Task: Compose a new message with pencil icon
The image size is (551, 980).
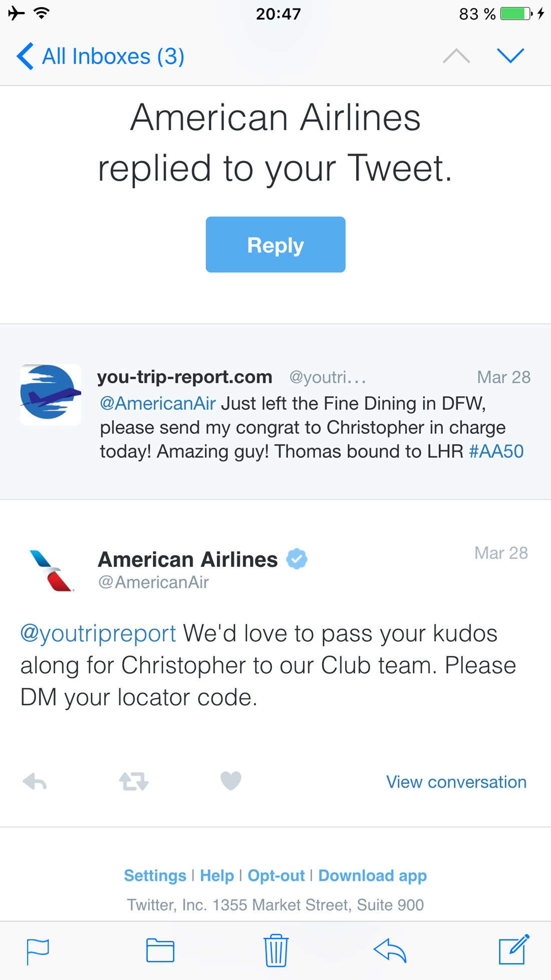Action: 513,949
